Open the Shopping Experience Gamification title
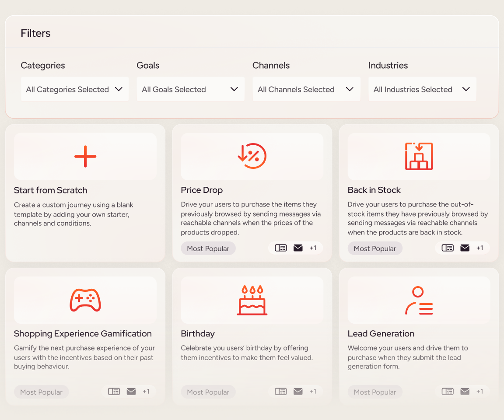The height and width of the screenshot is (420, 504). click(83, 334)
